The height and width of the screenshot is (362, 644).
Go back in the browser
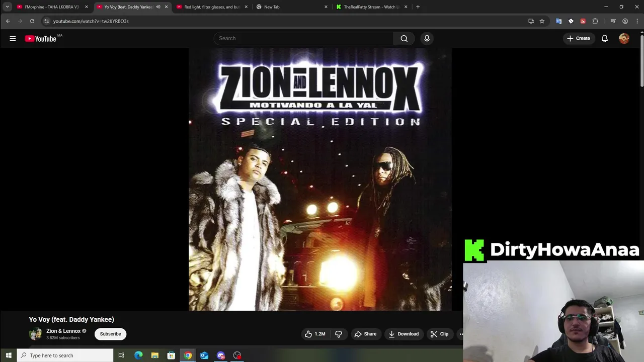[x=8, y=21]
